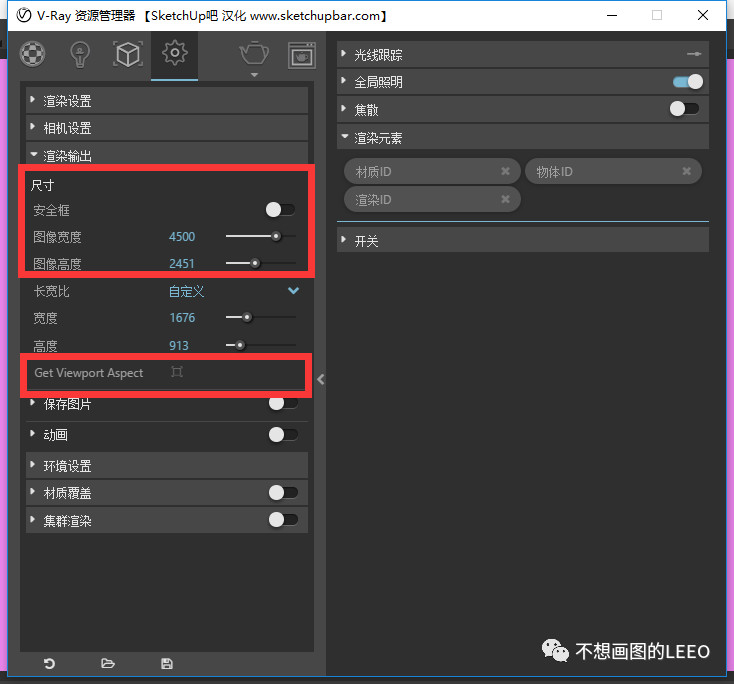Select the 物体ID render element

click(613, 171)
